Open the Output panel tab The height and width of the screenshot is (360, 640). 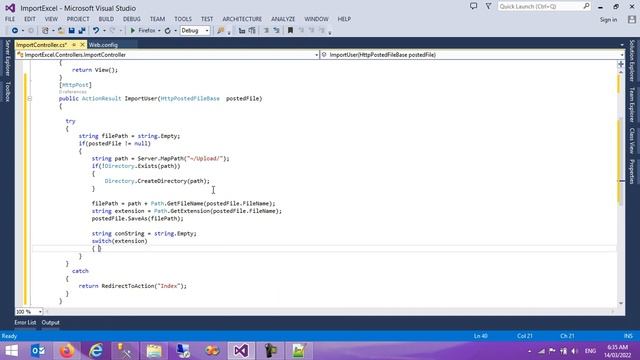coord(51,322)
